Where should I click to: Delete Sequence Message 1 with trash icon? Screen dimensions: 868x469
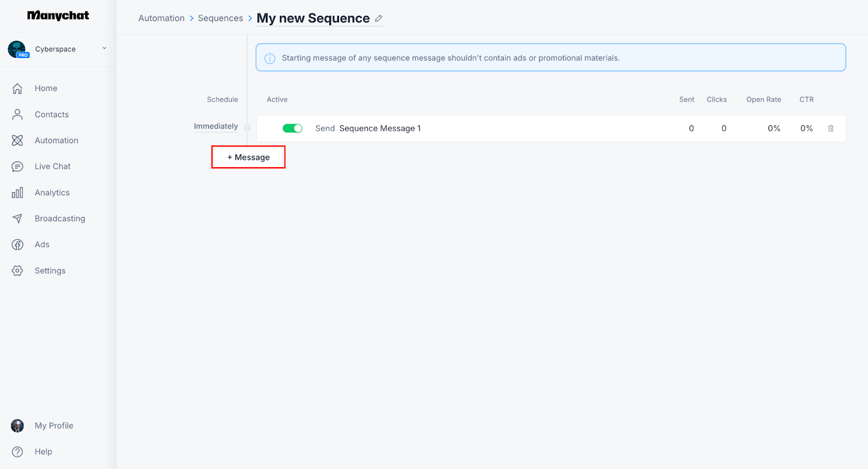point(831,129)
